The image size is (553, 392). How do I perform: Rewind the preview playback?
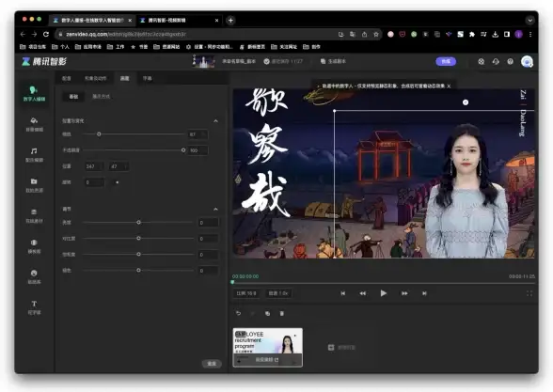[x=363, y=293]
